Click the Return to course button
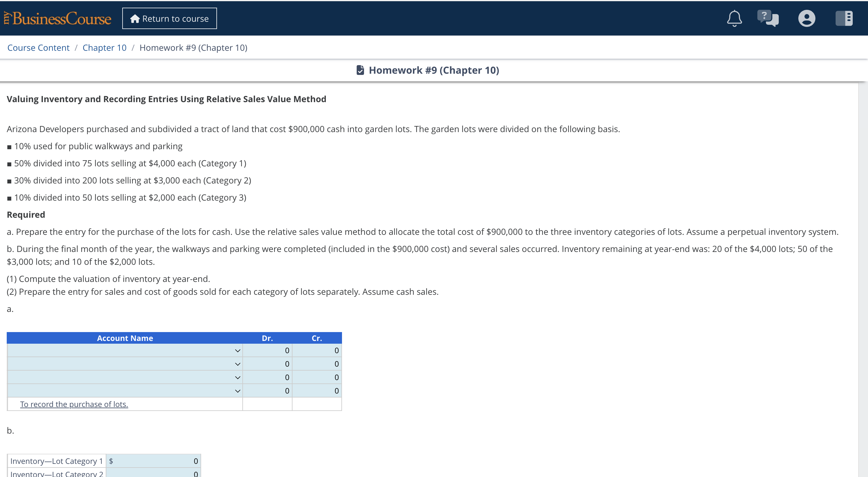 point(170,18)
